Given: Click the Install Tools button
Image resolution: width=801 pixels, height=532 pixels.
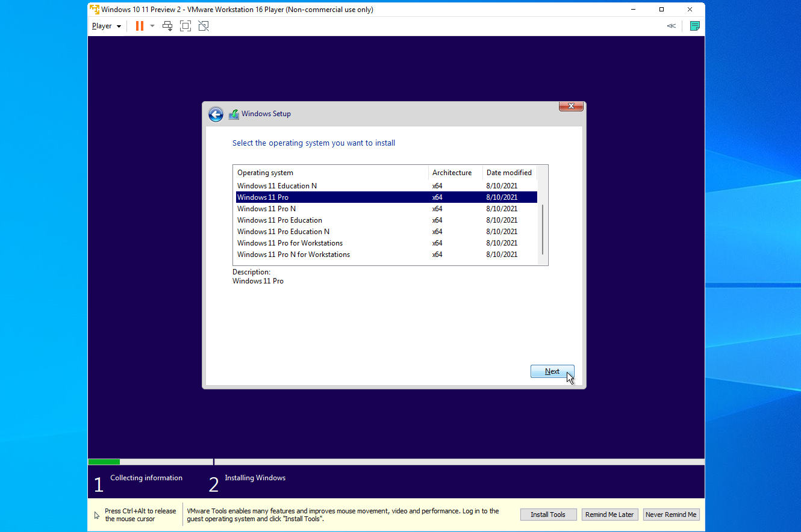Looking at the screenshot, I should pos(548,515).
